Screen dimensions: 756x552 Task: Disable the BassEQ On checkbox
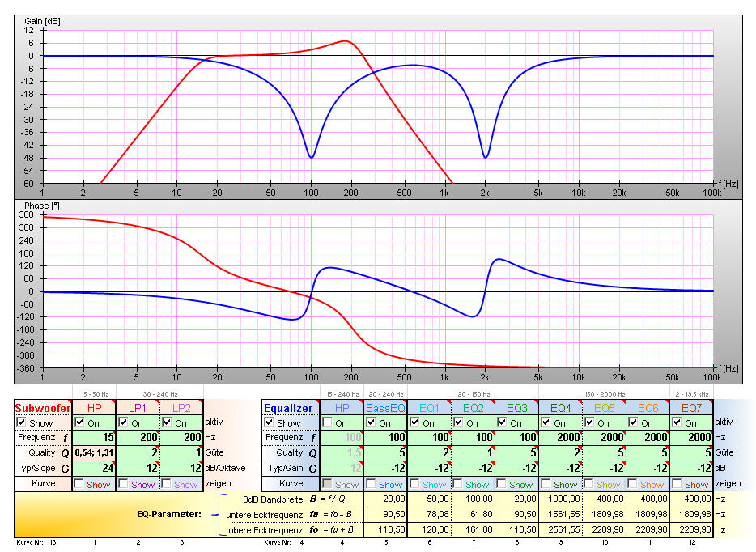pos(372,422)
